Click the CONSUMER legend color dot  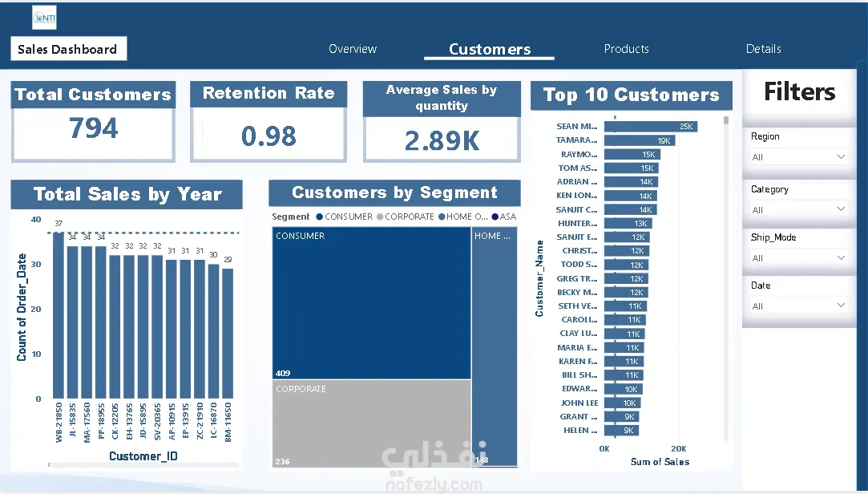(x=320, y=217)
